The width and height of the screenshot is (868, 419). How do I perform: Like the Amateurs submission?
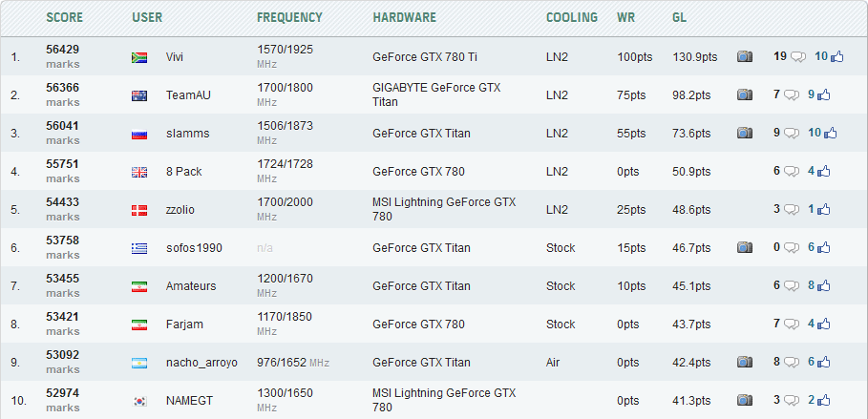824,285
